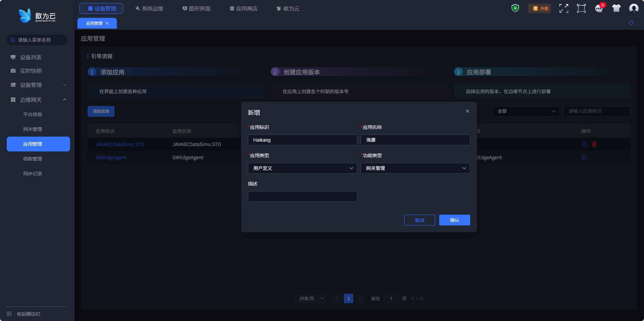Click the 描述 input field
The image size is (644, 321).
point(302,197)
